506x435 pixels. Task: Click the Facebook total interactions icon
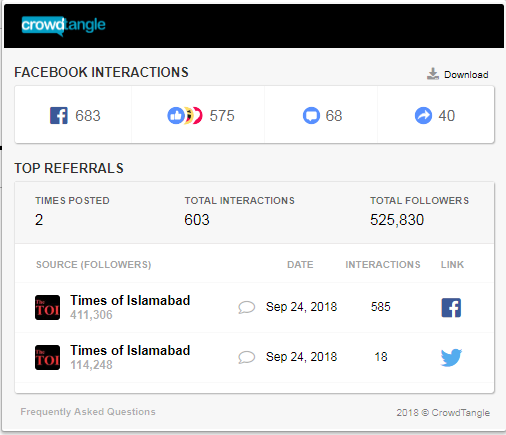tap(59, 115)
